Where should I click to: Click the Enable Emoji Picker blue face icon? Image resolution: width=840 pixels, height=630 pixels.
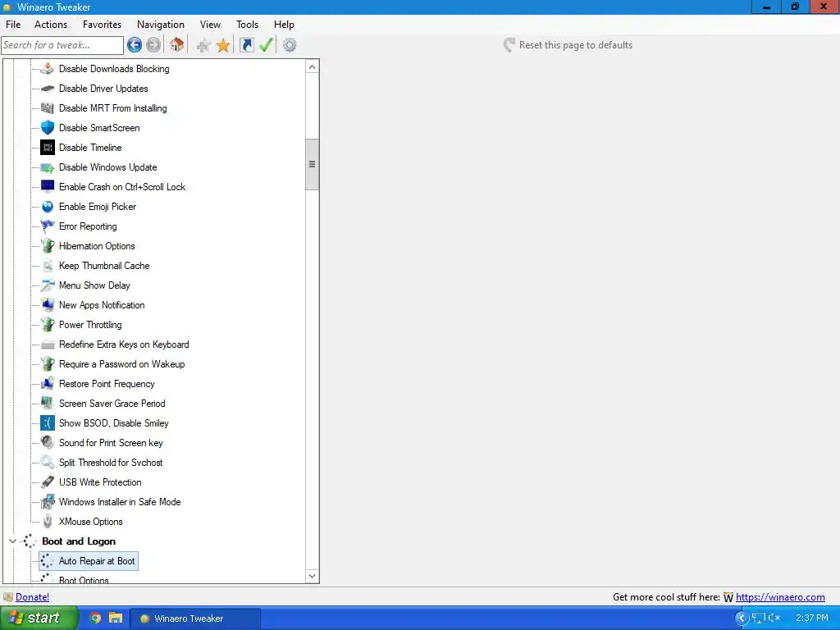click(x=47, y=206)
